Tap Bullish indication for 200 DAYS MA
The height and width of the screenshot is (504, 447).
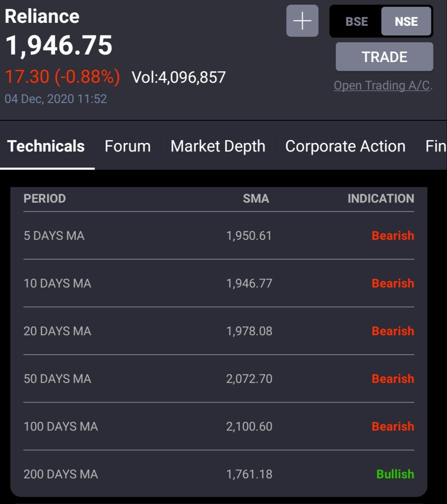[x=395, y=474]
